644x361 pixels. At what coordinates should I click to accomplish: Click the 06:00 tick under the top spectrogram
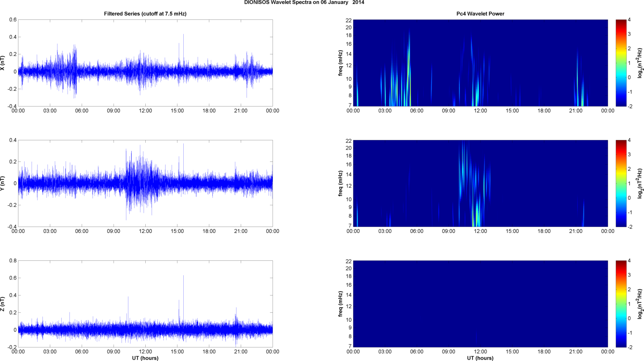[417, 111]
